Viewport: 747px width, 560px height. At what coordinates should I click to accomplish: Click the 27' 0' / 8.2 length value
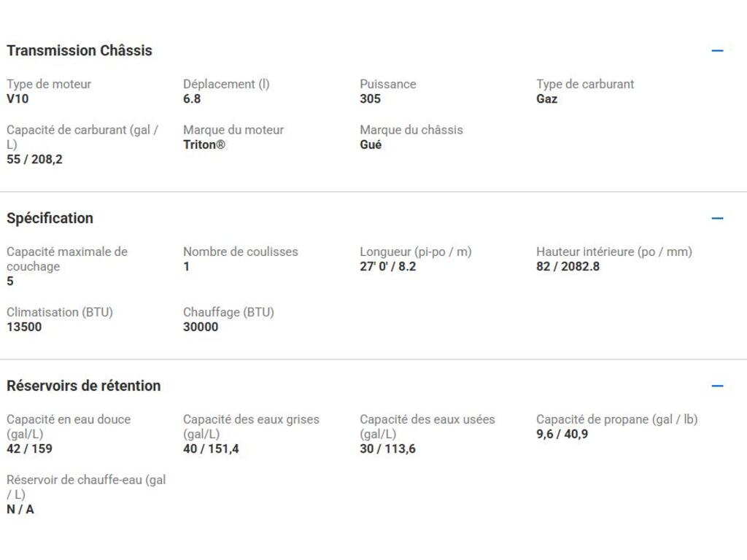(387, 267)
